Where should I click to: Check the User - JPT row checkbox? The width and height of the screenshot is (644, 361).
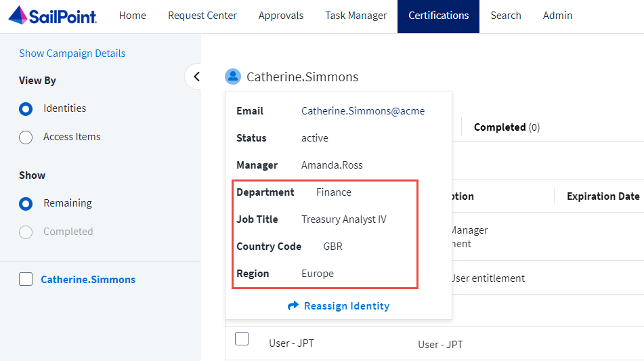click(x=242, y=339)
